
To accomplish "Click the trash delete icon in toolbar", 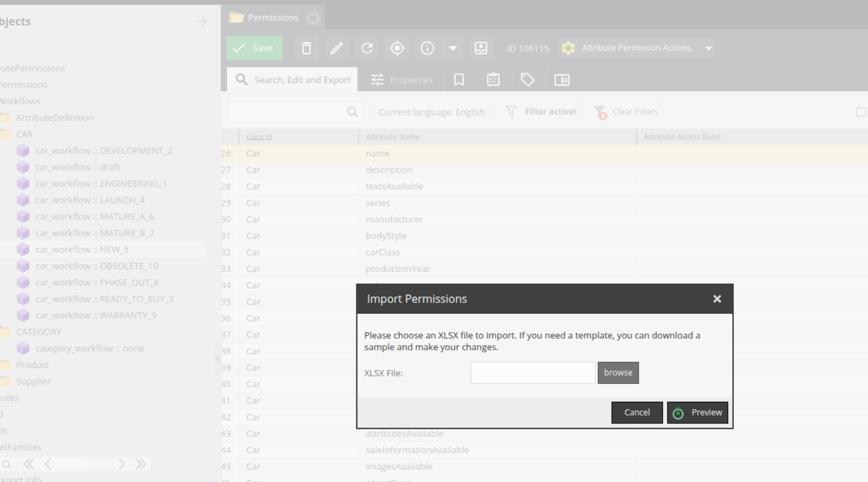I will click(x=307, y=48).
